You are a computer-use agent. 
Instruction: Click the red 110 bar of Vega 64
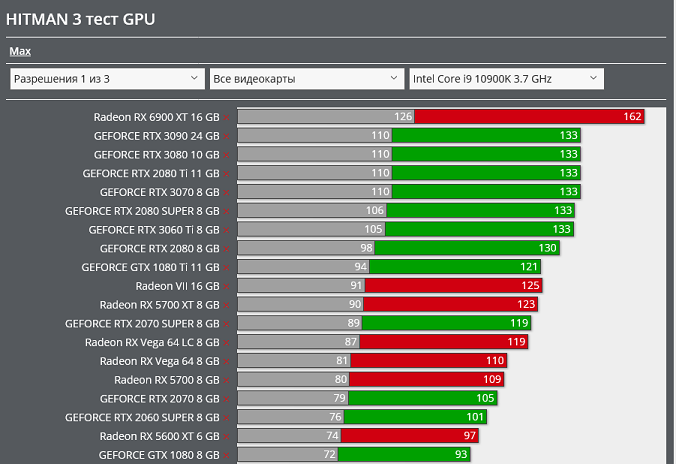click(429, 361)
